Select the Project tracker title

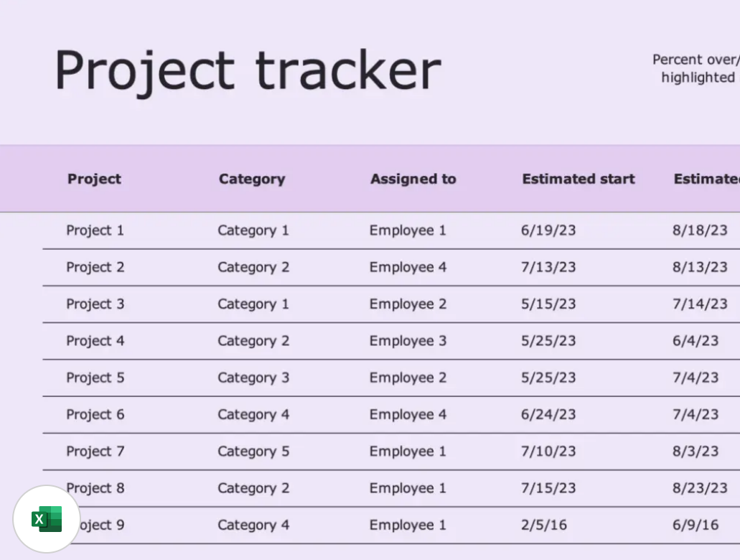[248, 71]
